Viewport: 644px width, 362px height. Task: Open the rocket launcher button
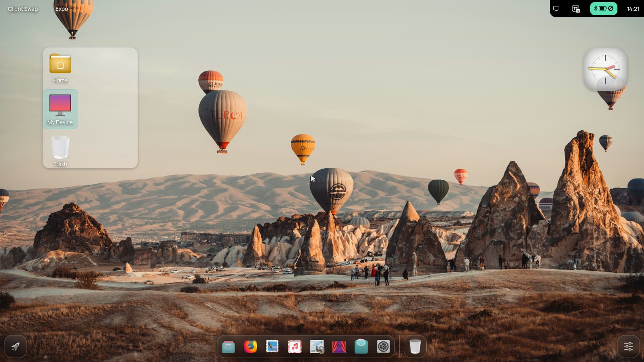(15, 346)
